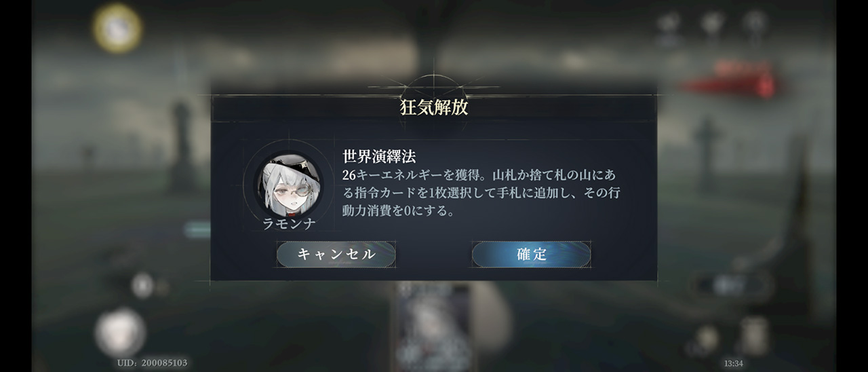Tap the large white circle icon above UID
The height and width of the screenshot is (372, 868).
(120, 332)
